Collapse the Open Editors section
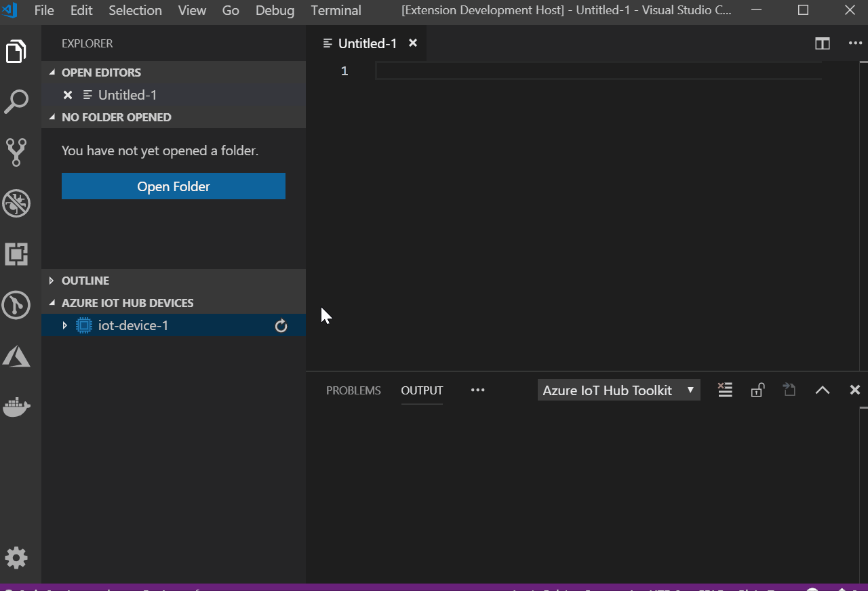The height and width of the screenshot is (591, 868). [52, 73]
